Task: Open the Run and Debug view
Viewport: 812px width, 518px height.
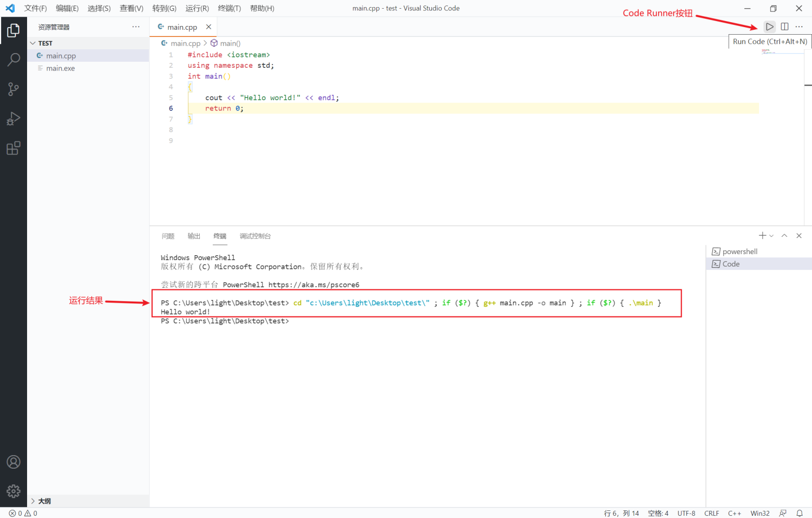Action: (x=14, y=119)
